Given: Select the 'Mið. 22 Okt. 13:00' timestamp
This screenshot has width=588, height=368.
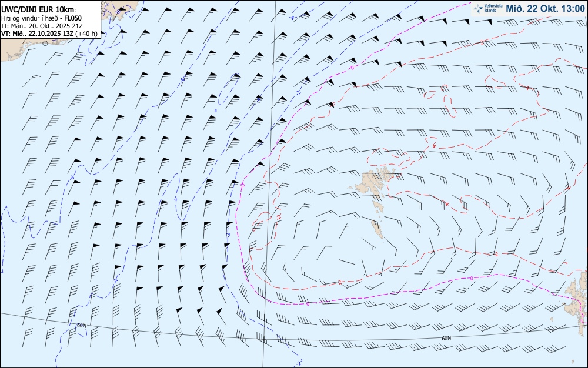Looking at the screenshot, I should tap(545, 9).
